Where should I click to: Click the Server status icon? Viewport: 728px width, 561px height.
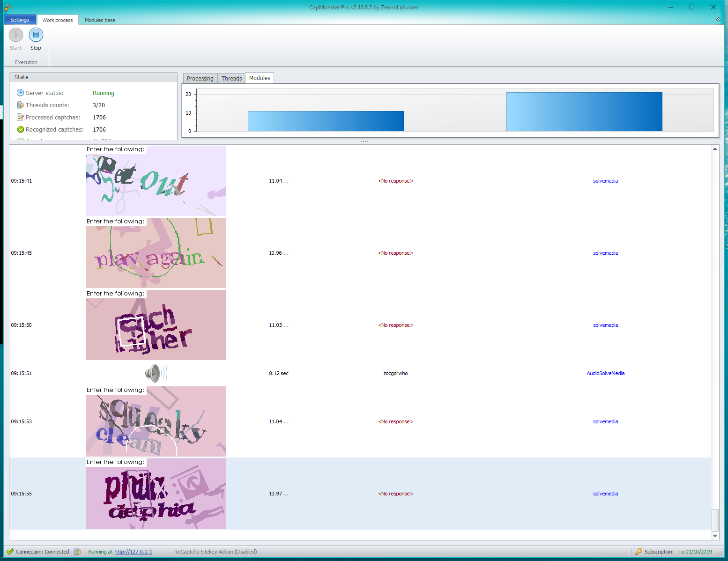[x=21, y=93]
